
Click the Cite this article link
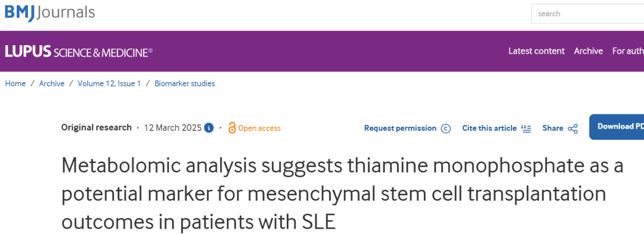click(489, 128)
